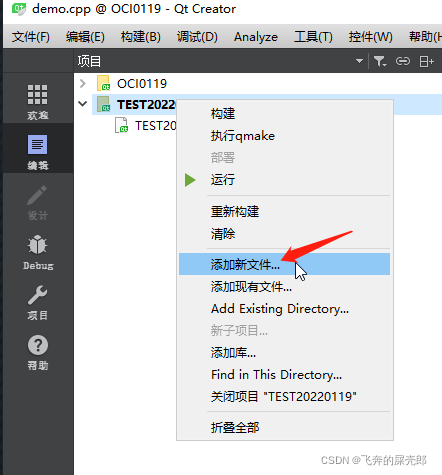Select 折叠全部 menu entry
This screenshot has height=475, width=442.
[x=284, y=428]
